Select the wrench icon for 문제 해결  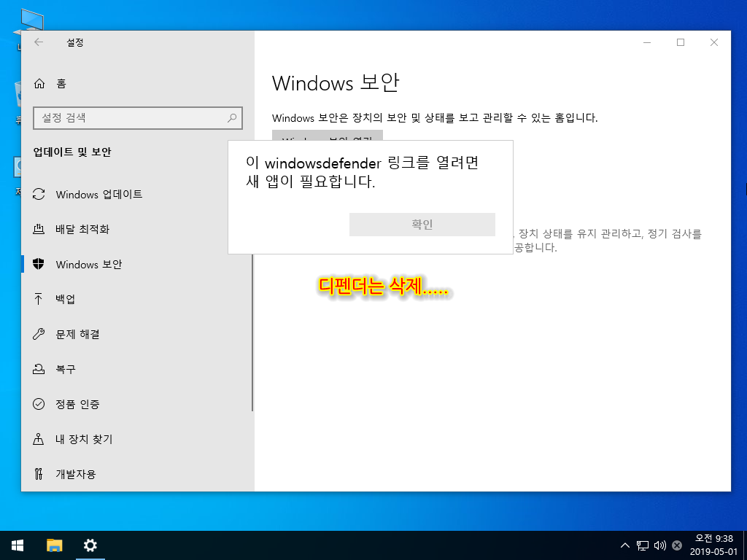[x=39, y=334]
